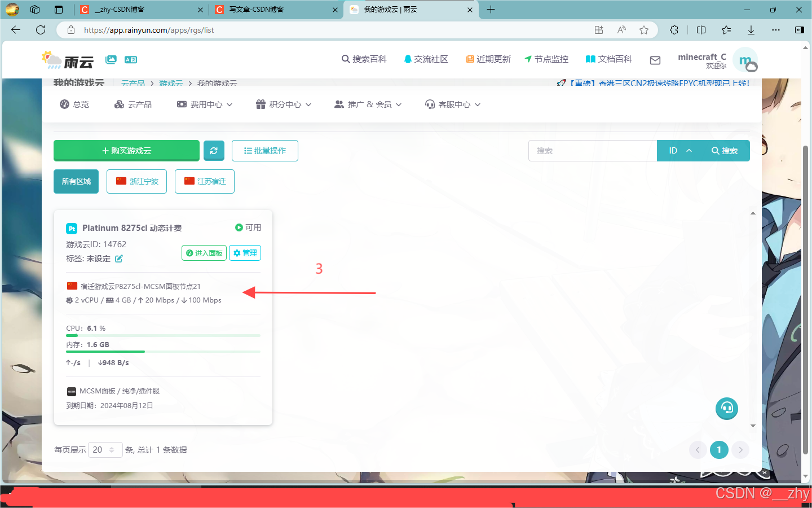Click the language switch icon
812x508 pixels.
tap(131, 59)
